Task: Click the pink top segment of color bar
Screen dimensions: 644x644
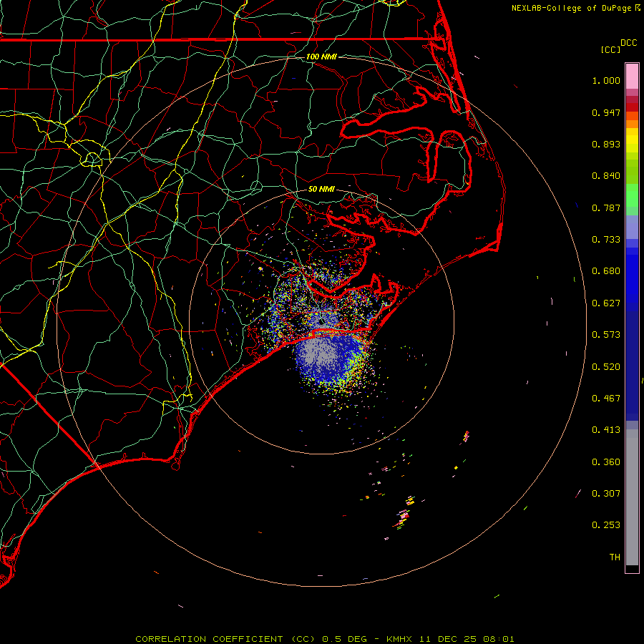Action: 632,77
